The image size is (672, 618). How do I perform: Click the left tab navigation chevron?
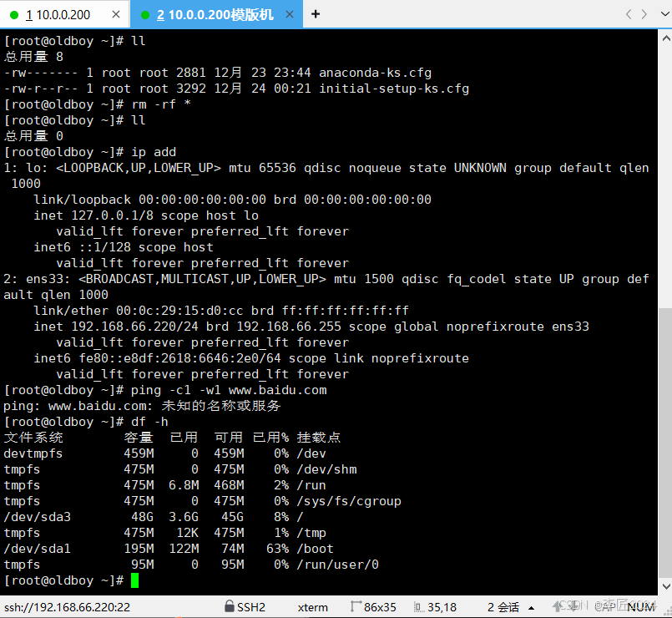point(627,14)
